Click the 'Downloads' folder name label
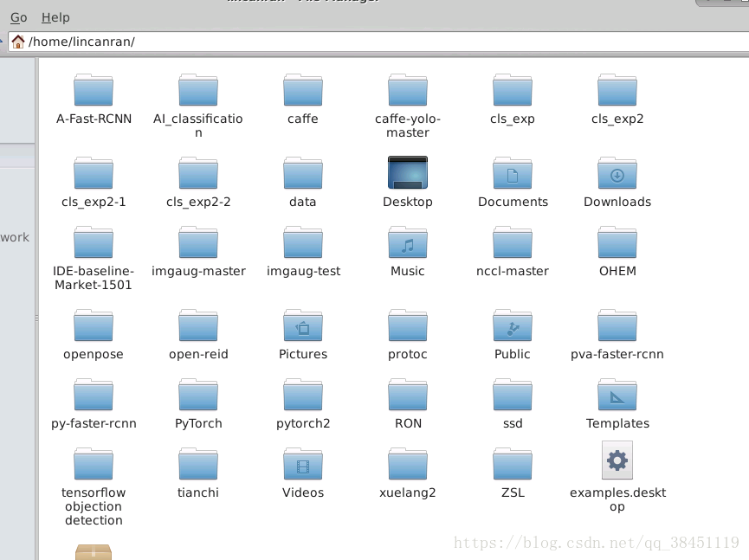Image resolution: width=749 pixels, height=560 pixels. coord(617,202)
